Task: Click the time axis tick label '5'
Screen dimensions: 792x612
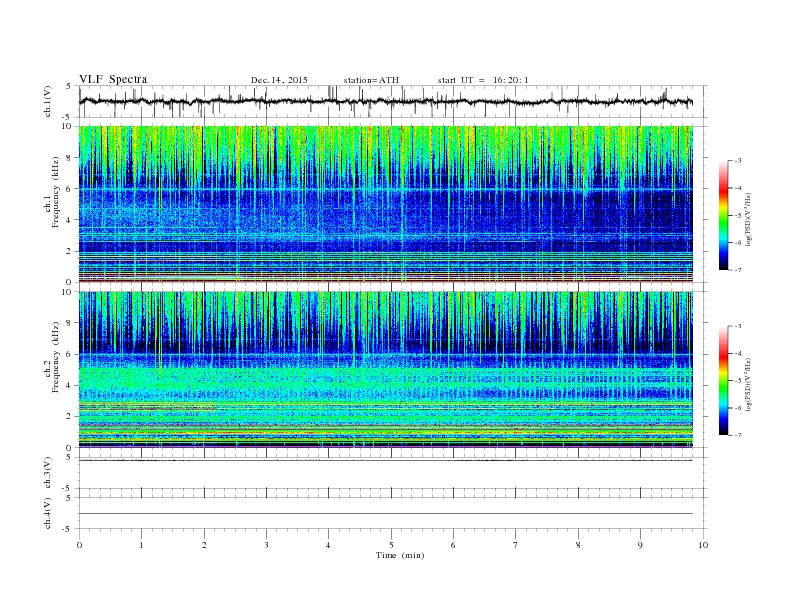Action: 391,545
